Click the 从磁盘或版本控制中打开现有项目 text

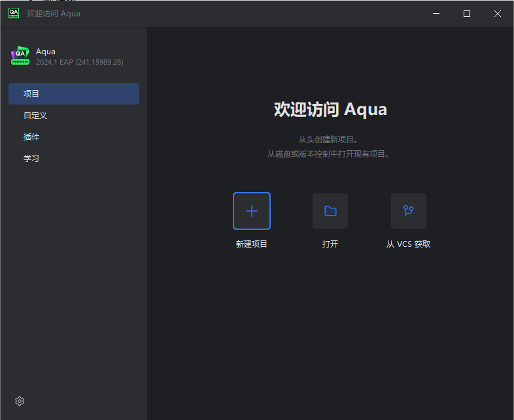pyautogui.click(x=328, y=154)
